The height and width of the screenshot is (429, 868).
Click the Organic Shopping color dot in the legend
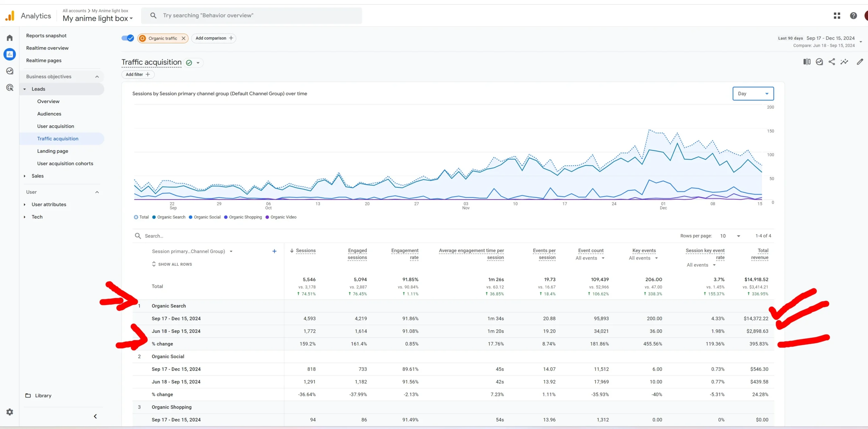coord(226,217)
